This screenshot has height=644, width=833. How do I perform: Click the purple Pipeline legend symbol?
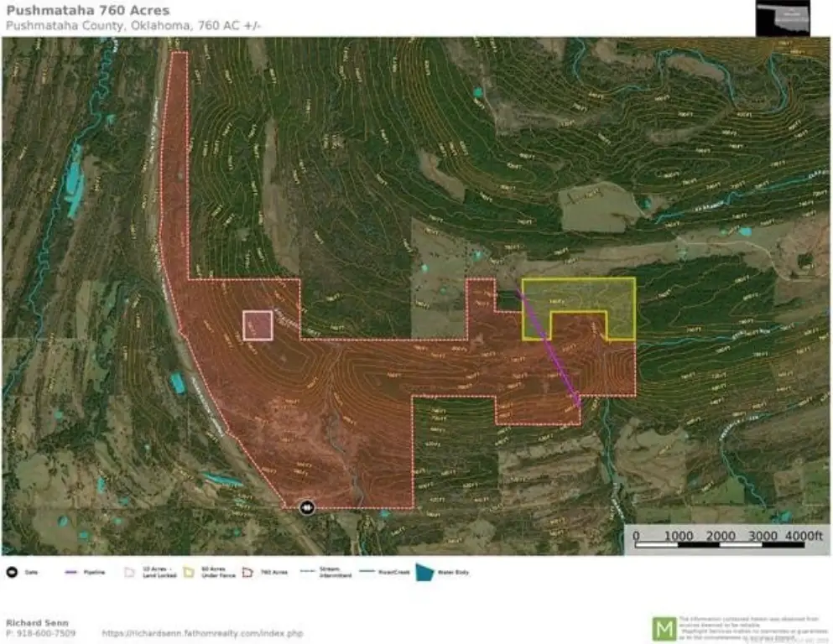tap(72, 573)
